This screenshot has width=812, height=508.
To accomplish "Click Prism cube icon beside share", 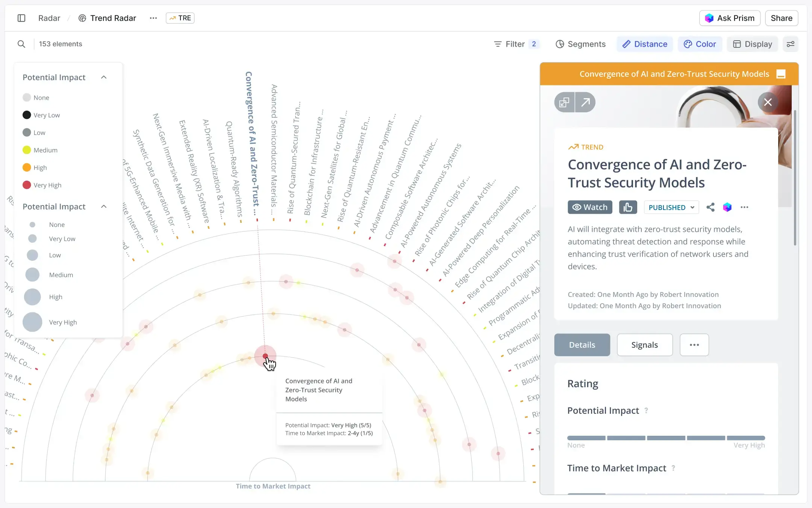I will (x=727, y=207).
